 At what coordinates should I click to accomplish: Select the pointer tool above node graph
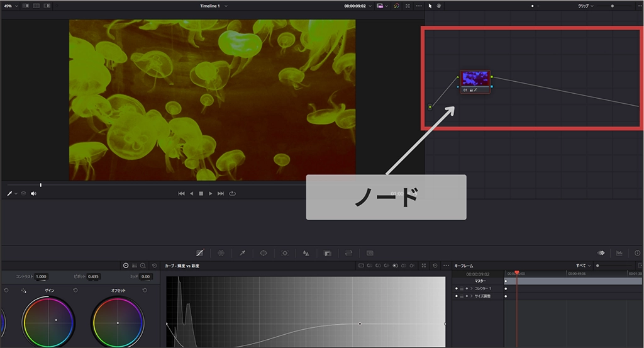tap(430, 6)
